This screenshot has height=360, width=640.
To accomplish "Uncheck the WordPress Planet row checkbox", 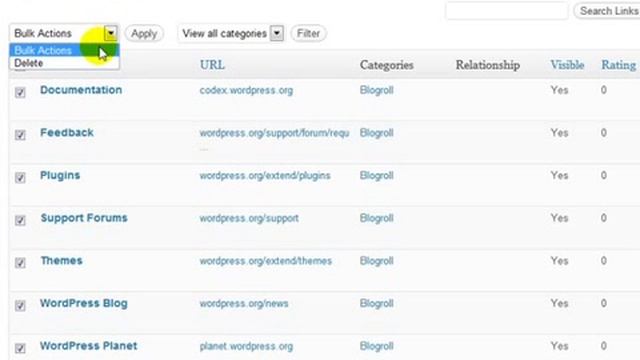I will point(20,348).
